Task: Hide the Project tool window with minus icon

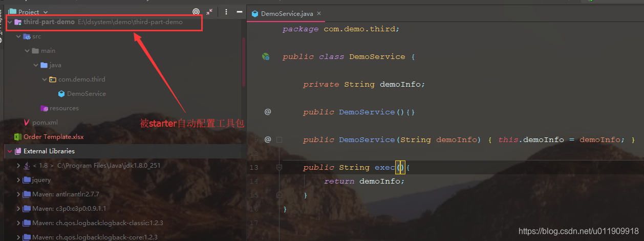Action: (239, 12)
